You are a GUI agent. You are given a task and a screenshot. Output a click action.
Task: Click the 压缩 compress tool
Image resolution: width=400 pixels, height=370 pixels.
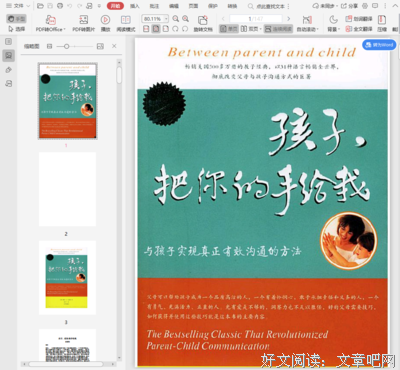tap(382, 24)
